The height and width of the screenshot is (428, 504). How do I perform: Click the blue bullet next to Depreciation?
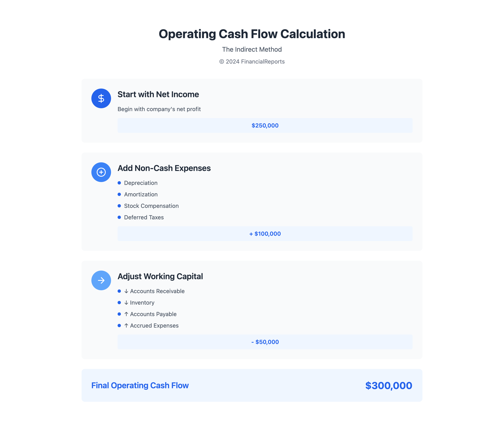119,183
